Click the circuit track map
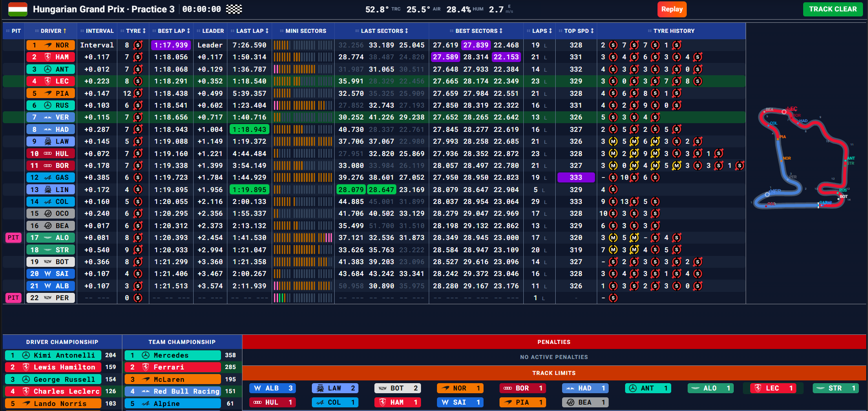Screen dimensions: 868x411 tap(804, 157)
